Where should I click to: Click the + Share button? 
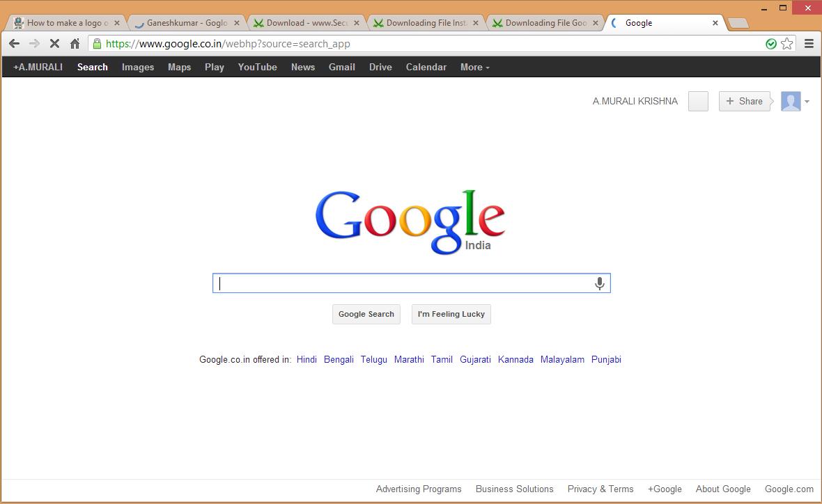click(745, 101)
